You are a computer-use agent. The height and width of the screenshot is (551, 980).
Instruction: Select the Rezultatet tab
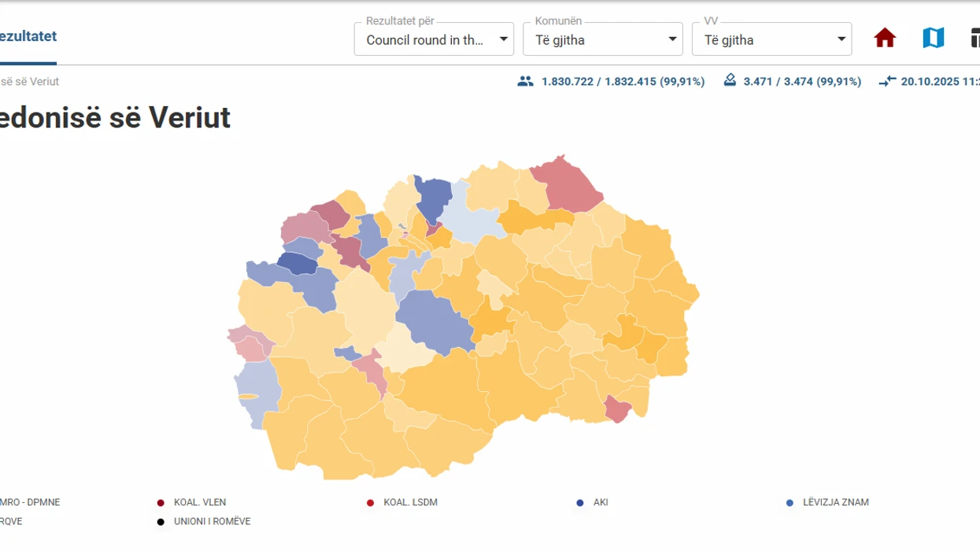pyautogui.click(x=28, y=37)
